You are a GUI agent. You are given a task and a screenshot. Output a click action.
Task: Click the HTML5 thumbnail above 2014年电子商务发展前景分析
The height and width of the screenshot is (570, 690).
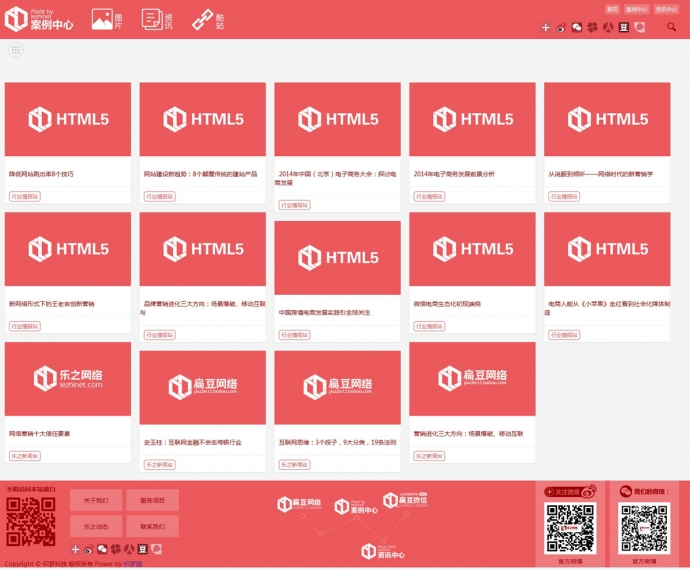coord(472,119)
